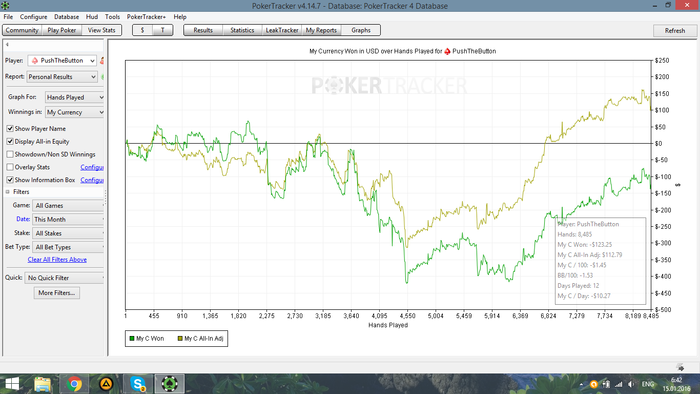
Task: Open the Bet Type filter dropdown
Action: tap(69, 247)
